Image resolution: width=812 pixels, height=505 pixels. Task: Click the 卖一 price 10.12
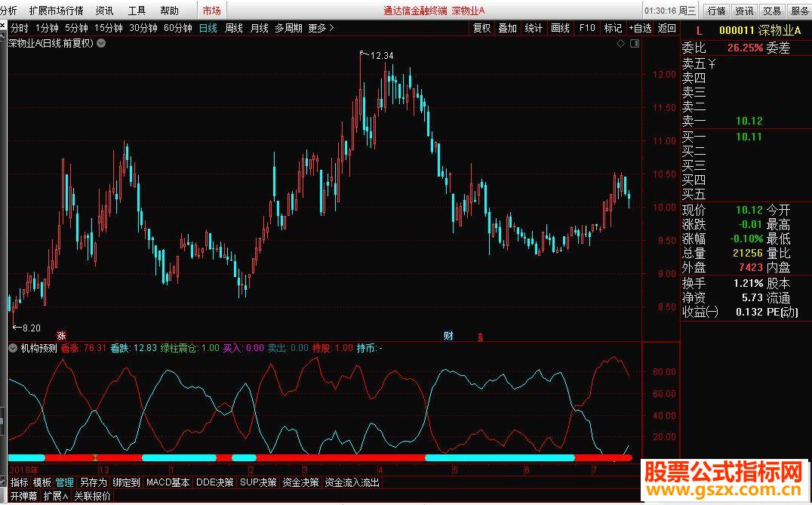coord(749,122)
